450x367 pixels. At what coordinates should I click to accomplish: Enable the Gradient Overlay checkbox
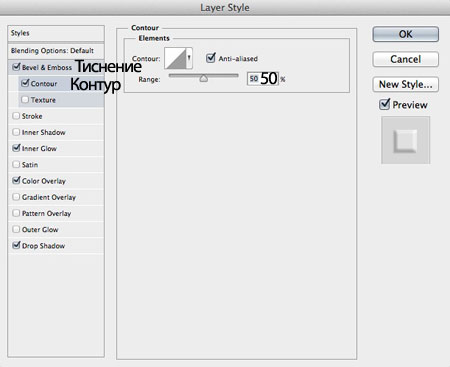(x=16, y=197)
